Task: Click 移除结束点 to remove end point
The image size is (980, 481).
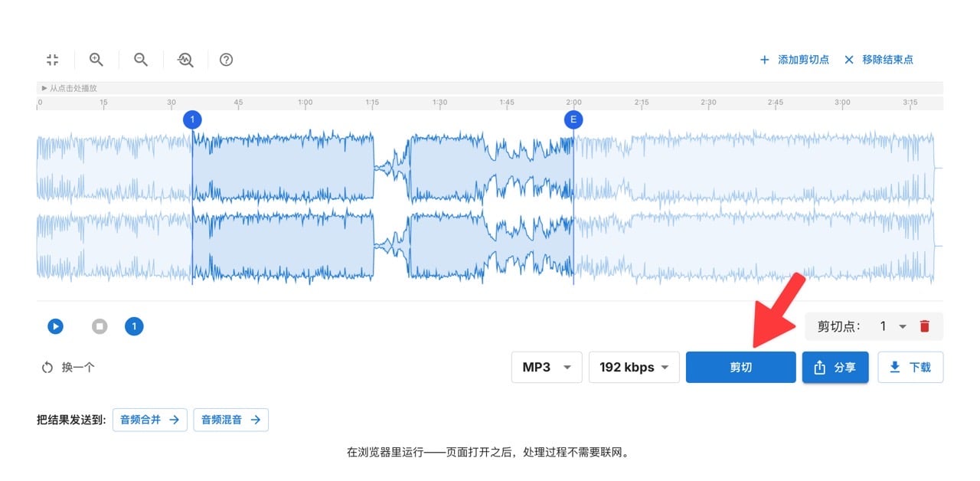Action: point(878,60)
